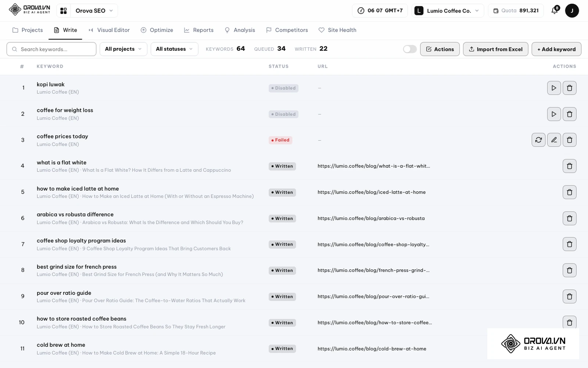
Task: Open the notifications bell
Action: coord(555,10)
